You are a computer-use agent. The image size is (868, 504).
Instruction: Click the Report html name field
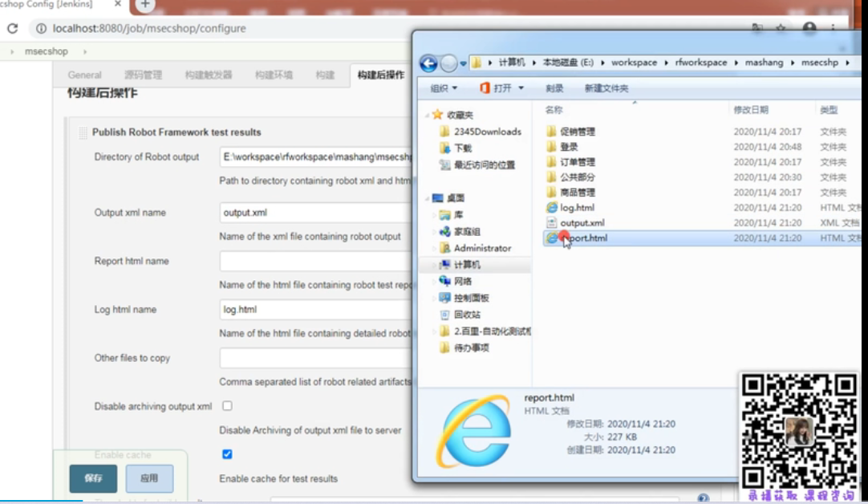tap(315, 261)
